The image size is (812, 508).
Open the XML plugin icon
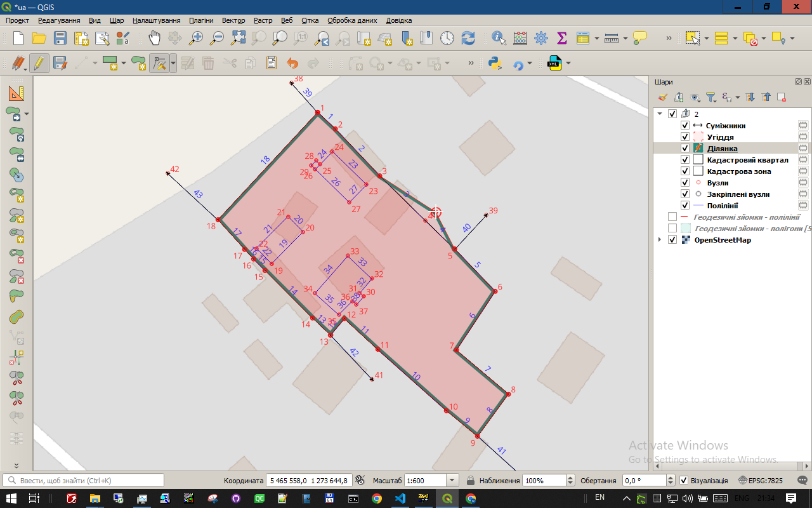[554, 63]
